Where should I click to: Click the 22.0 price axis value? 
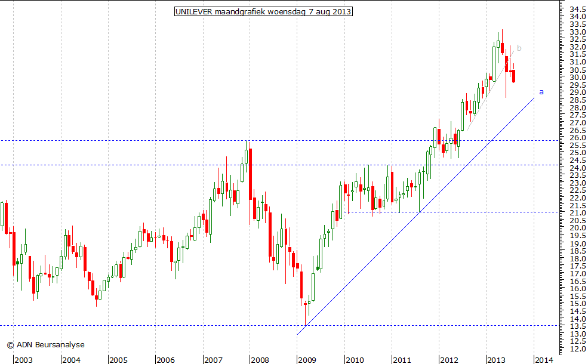pos(577,198)
